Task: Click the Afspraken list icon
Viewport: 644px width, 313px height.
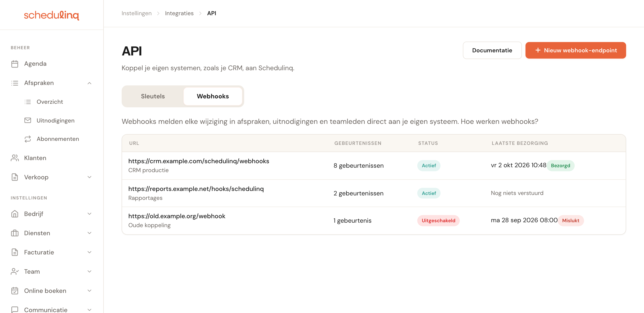Action: click(15, 83)
